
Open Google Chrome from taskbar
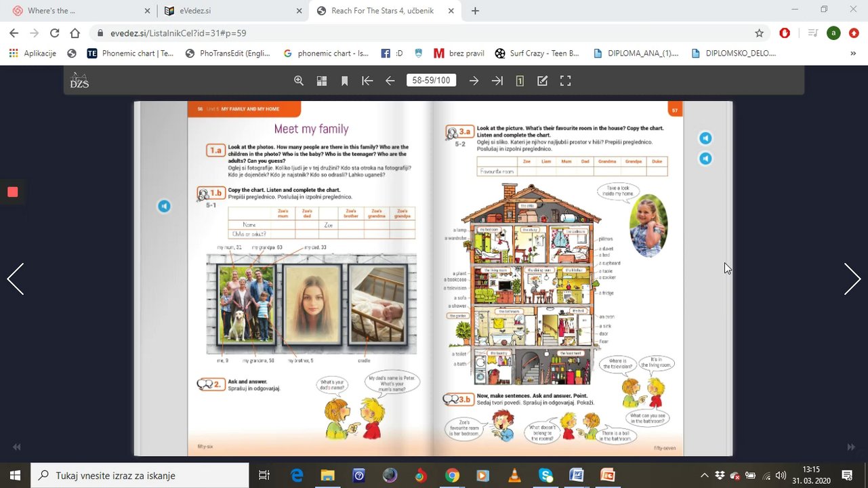coord(452,475)
